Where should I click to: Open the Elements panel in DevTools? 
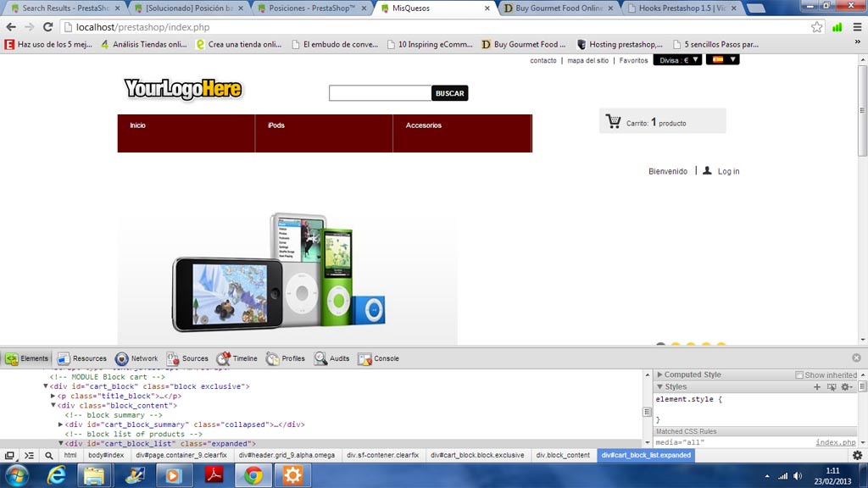(x=26, y=358)
